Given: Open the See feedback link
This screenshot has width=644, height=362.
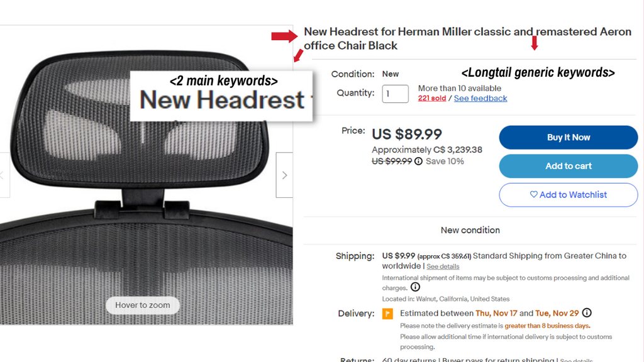Looking at the screenshot, I should [480, 99].
